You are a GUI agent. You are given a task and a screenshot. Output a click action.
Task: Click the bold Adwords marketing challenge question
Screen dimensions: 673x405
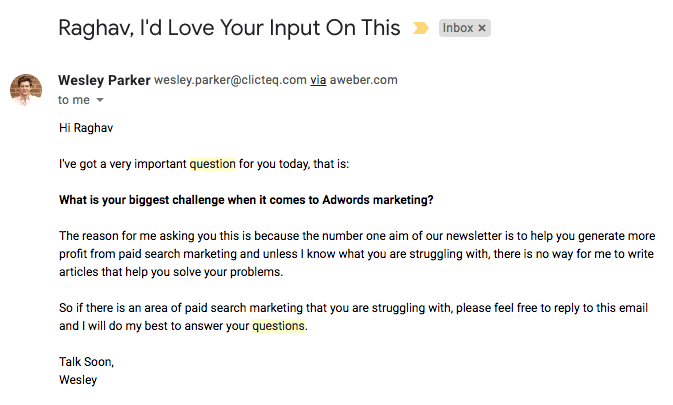pyautogui.click(x=246, y=200)
